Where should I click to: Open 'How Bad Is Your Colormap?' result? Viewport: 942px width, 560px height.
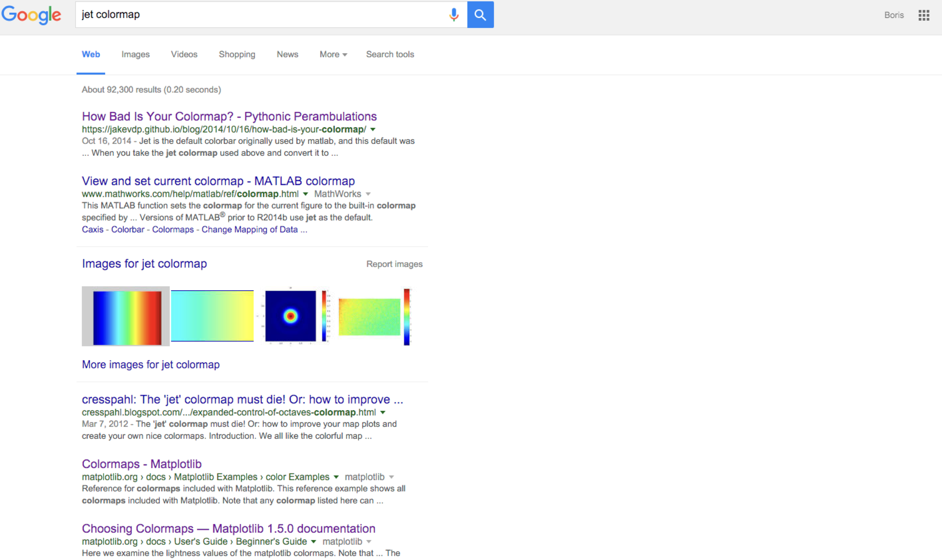point(229,116)
